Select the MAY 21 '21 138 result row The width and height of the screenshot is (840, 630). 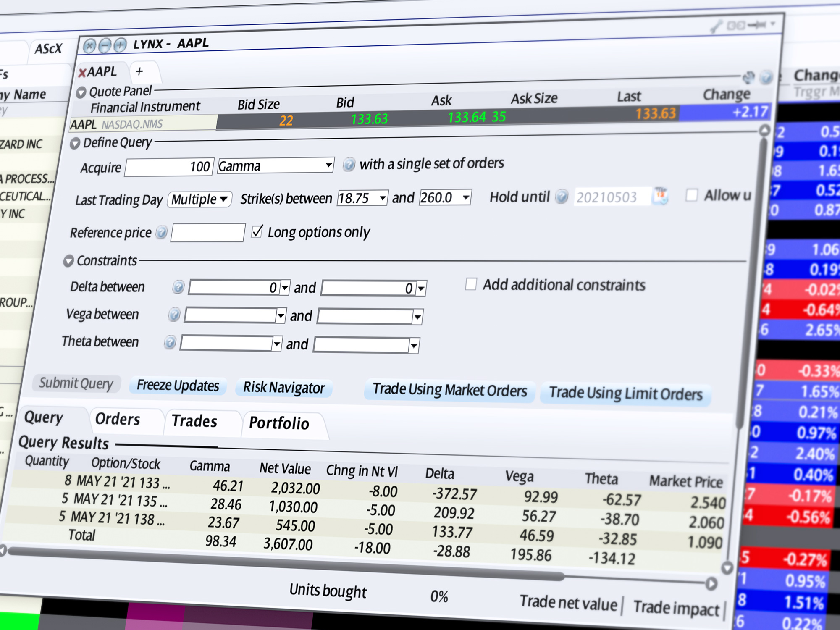[x=365, y=528]
